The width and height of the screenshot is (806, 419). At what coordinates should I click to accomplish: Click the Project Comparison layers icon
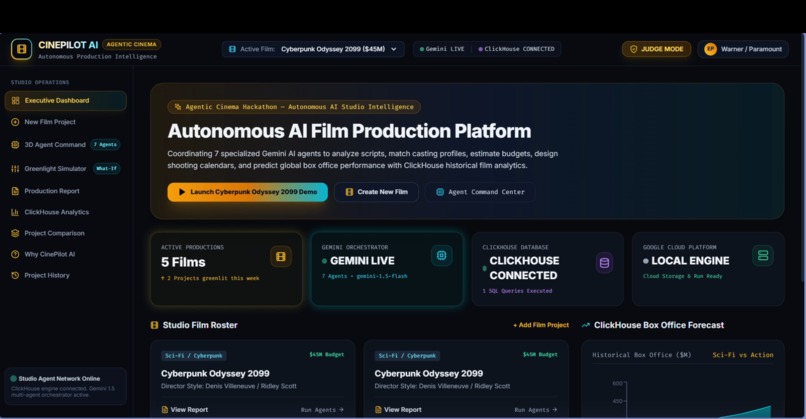[15, 233]
